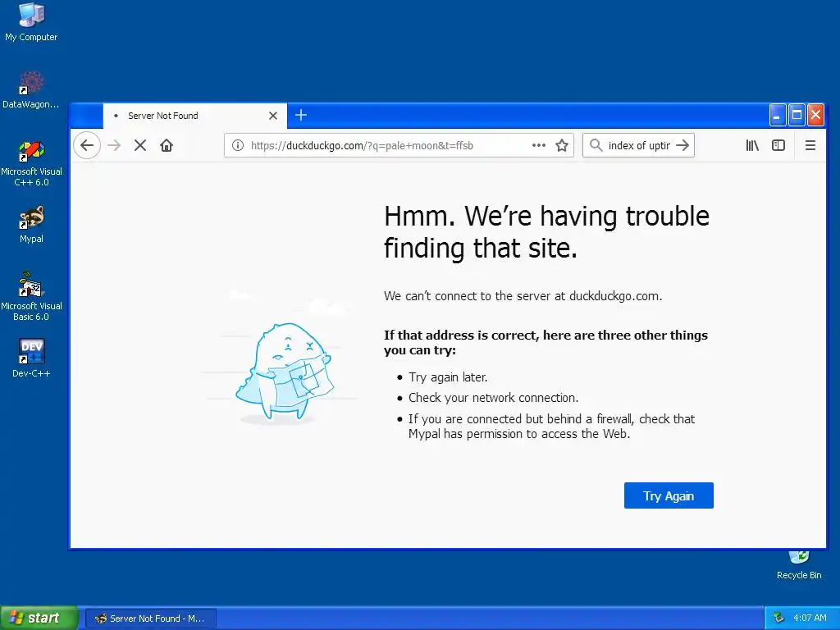
Task: Select the Mypal desktop shortcut
Action: 31,225
